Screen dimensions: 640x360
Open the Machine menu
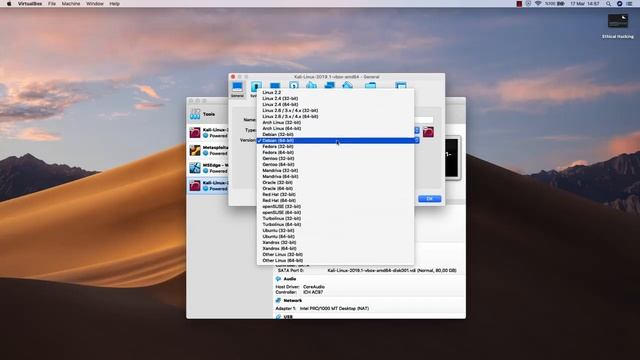pos(71,4)
